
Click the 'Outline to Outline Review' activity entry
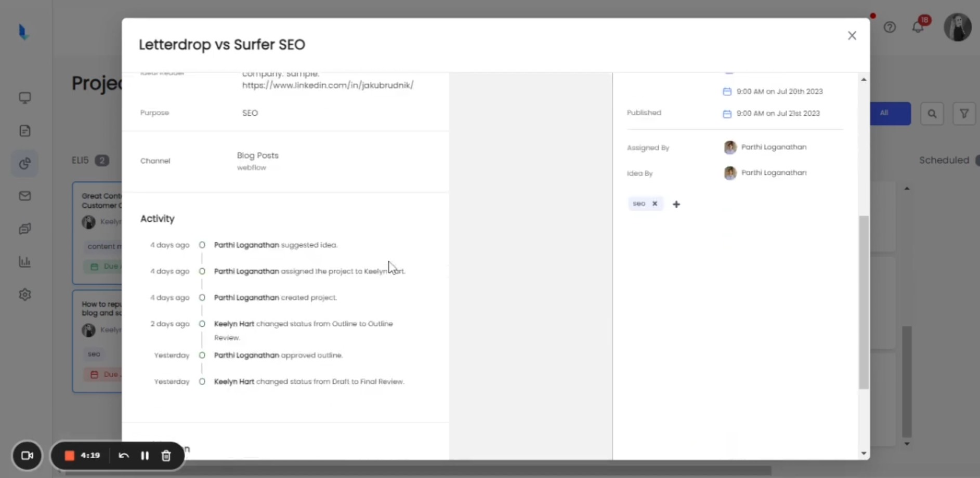[x=304, y=330]
